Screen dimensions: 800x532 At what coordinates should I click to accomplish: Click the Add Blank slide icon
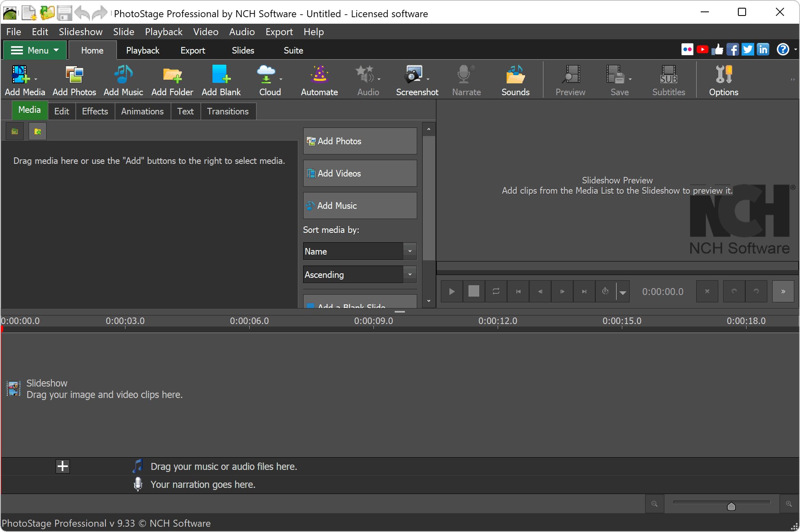coord(221,80)
